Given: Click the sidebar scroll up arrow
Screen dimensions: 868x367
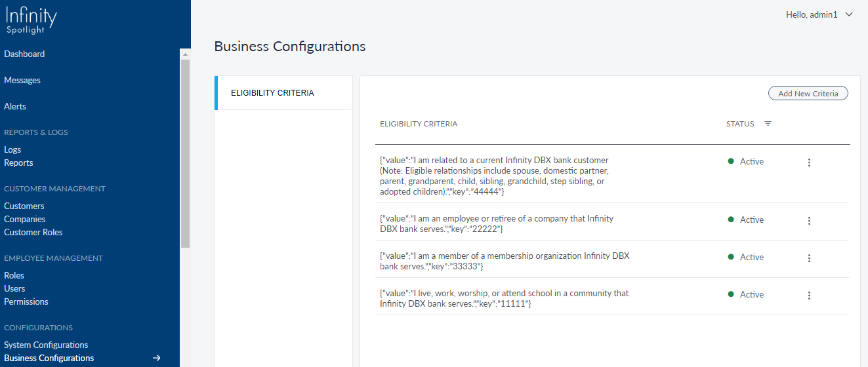Looking at the screenshot, I should tap(185, 54).
